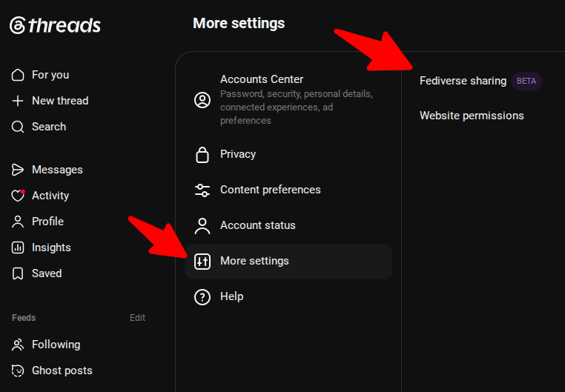This screenshot has height=392, width=565.
Task: Open Content preferences
Action: point(288,190)
